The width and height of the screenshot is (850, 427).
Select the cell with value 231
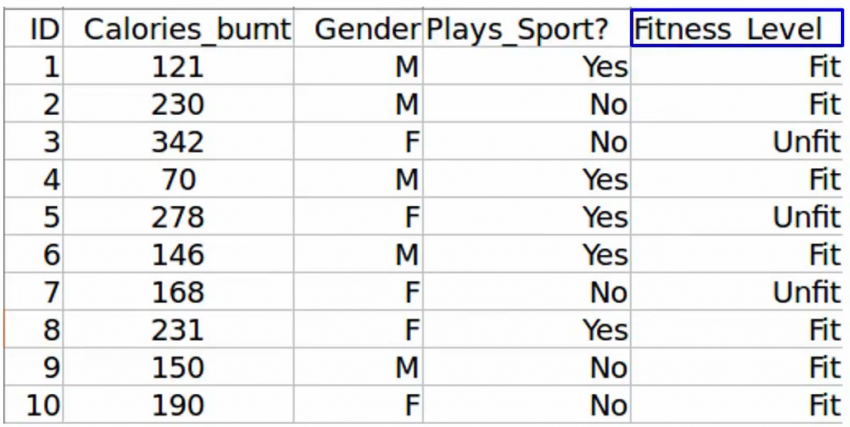click(x=179, y=330)
